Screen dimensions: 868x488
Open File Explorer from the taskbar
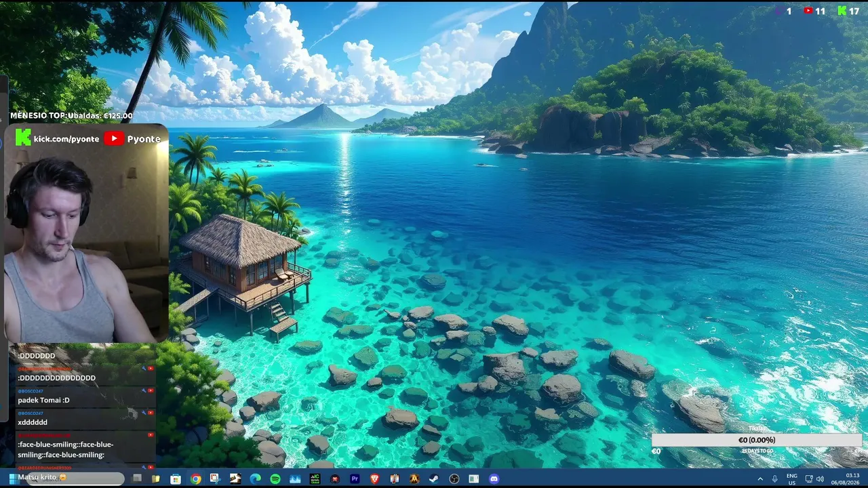tap(156, 479)
